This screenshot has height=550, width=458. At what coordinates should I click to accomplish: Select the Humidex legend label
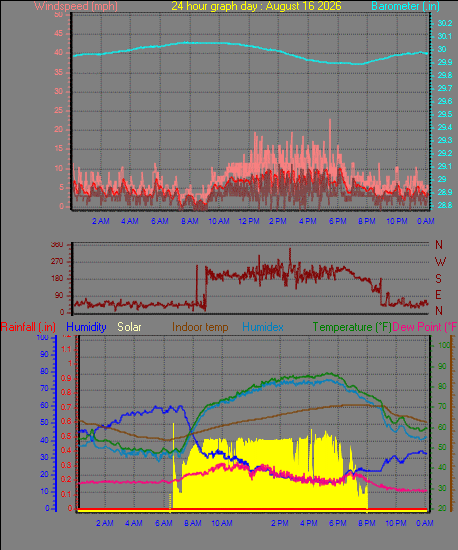tap(263, 327)
